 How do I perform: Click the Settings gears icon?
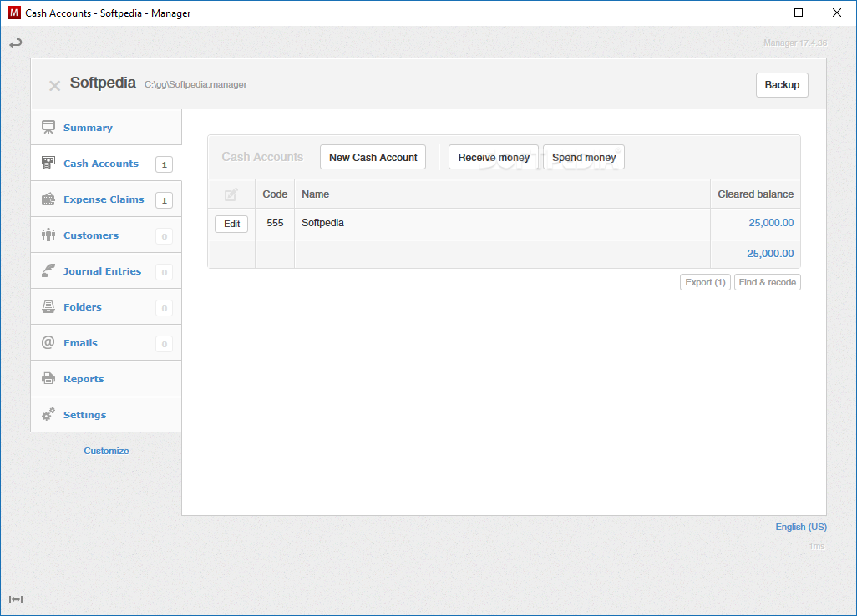[48, 415]
